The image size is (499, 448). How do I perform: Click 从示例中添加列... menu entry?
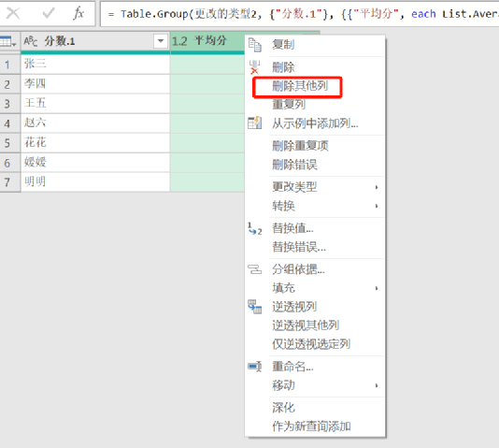(315, 123)
